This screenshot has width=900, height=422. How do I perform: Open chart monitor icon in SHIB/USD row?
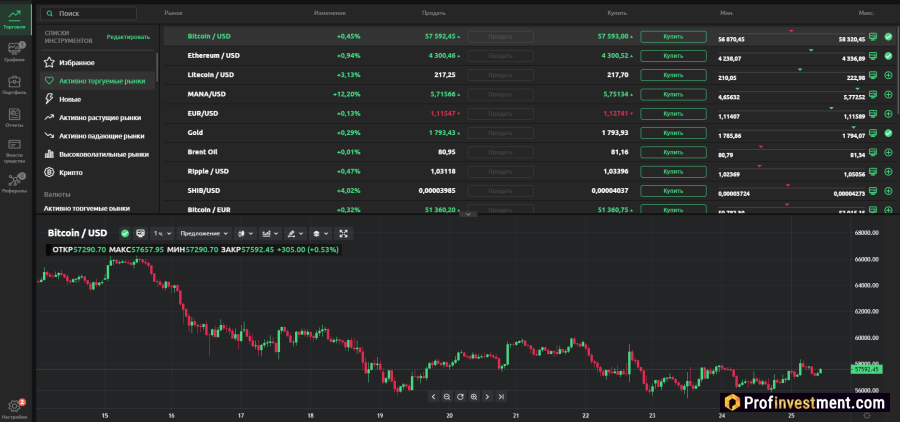point(874,191)
